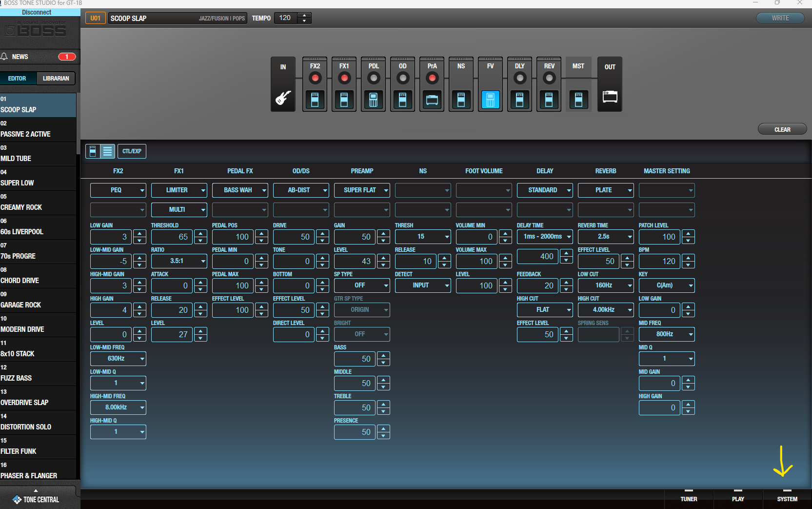Open the LOW-MID FREQ dropdown showing 630Hz
The height and width of the screenshot is (509, 812).
tap(118, 359)
